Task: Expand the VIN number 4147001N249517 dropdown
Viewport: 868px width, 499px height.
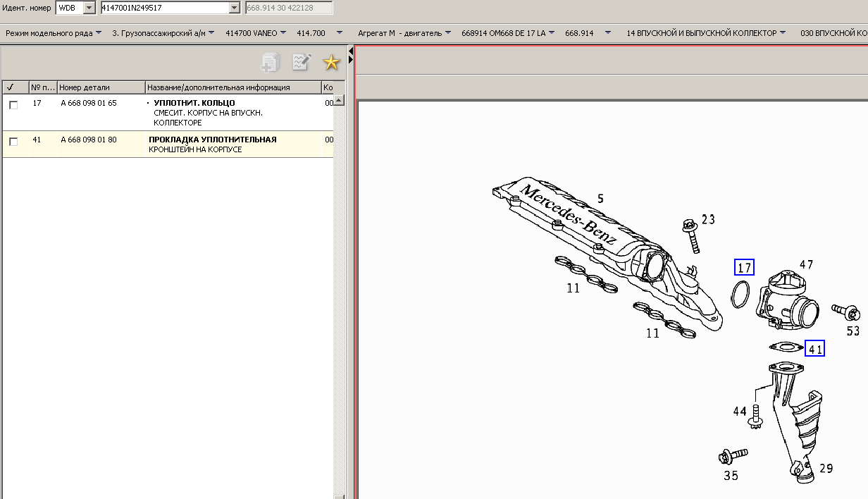Action: tap(235, 8)
